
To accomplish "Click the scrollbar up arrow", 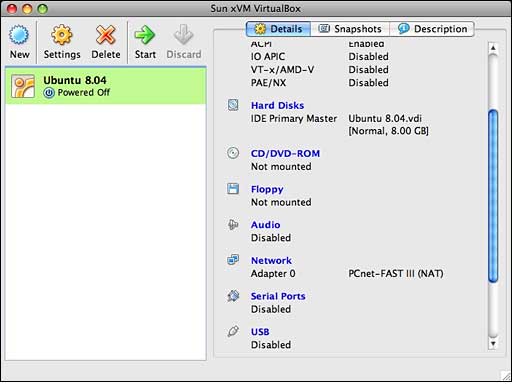I will pyautogui.click(x=493, y=48).
